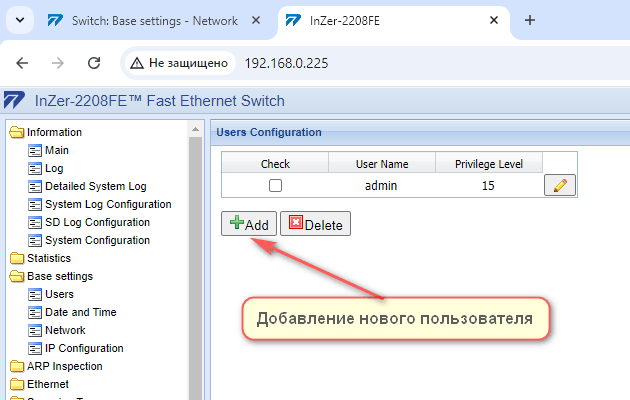This screenshot has height=400, width=630.
Task: Click the Network page icon
Action: [x=35, y=331]
